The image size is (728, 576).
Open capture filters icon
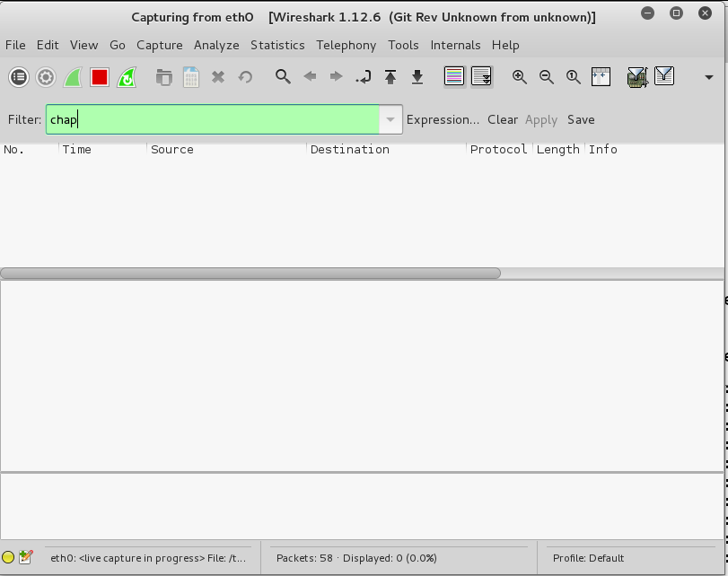[637, 76]
